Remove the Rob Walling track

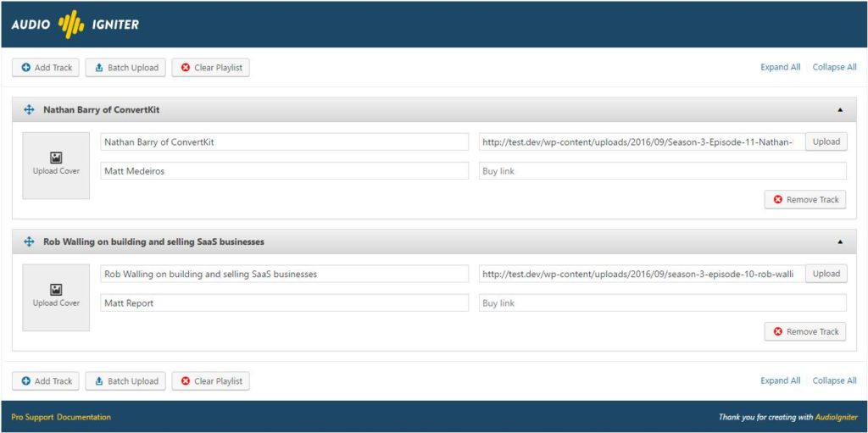tap(805, 331)
